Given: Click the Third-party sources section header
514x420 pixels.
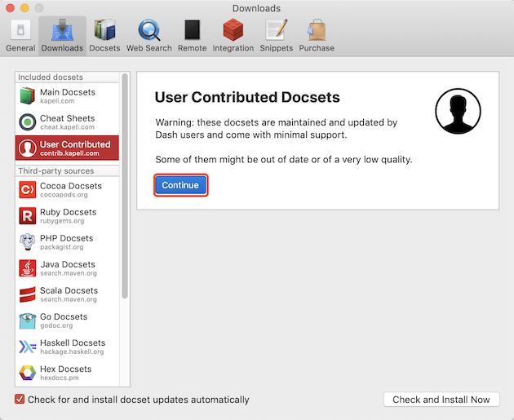Looking at the screenshot, I should click(56, 171).
